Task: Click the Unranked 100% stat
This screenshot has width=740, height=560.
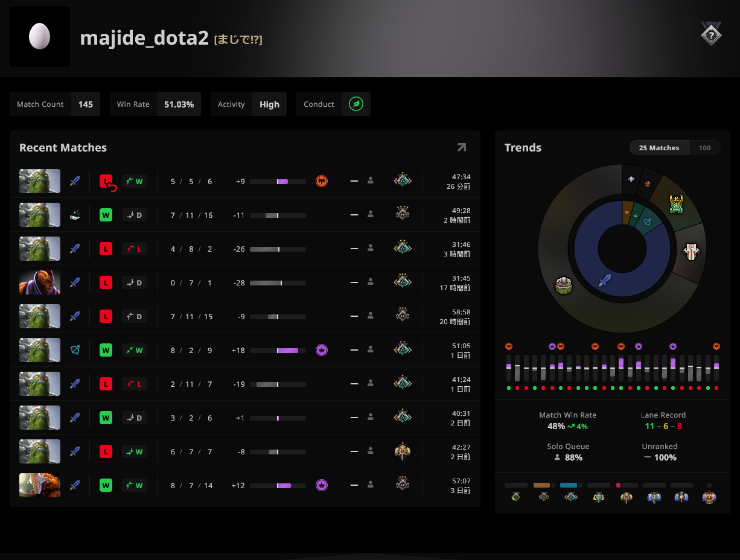Action: coord(660,452)
